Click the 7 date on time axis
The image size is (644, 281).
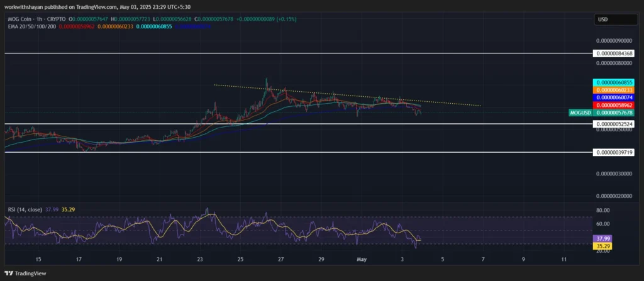[483, 259]
